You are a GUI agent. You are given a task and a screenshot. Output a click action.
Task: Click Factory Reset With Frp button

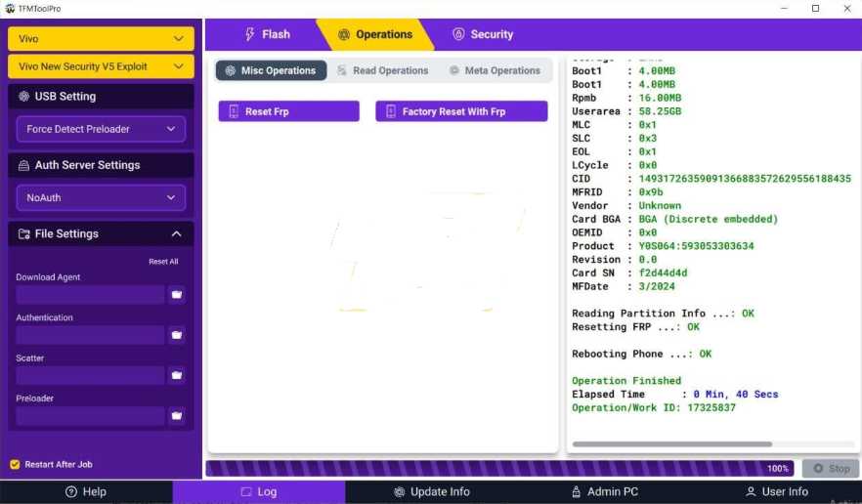pos(461,112)
